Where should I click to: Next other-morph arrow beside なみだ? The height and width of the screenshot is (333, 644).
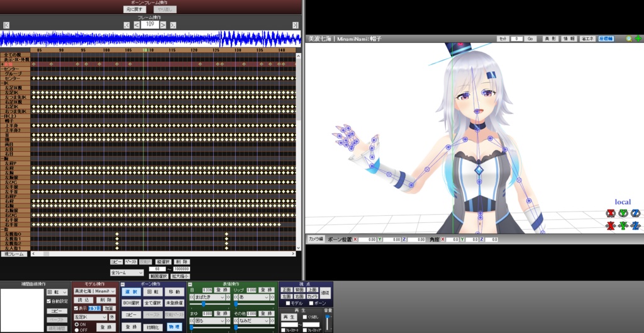click(272, 320)
